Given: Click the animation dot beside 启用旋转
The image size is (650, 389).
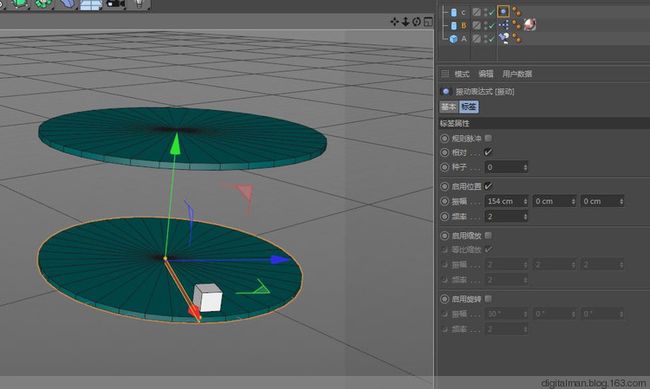Looking at the screenshot, I should [x=444, y=299].
